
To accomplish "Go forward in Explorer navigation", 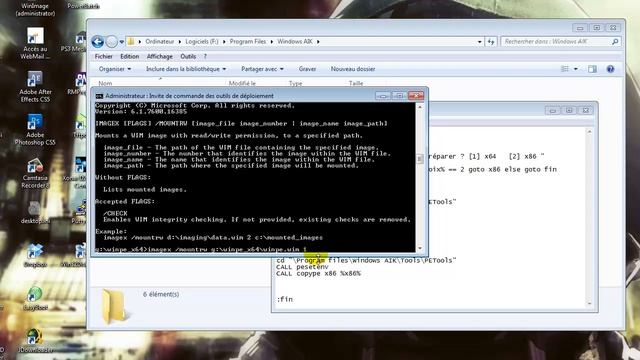I will point(111,42).
